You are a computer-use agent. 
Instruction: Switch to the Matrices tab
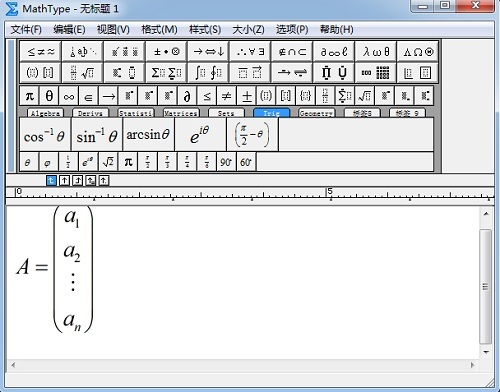[x=181, y=113]
